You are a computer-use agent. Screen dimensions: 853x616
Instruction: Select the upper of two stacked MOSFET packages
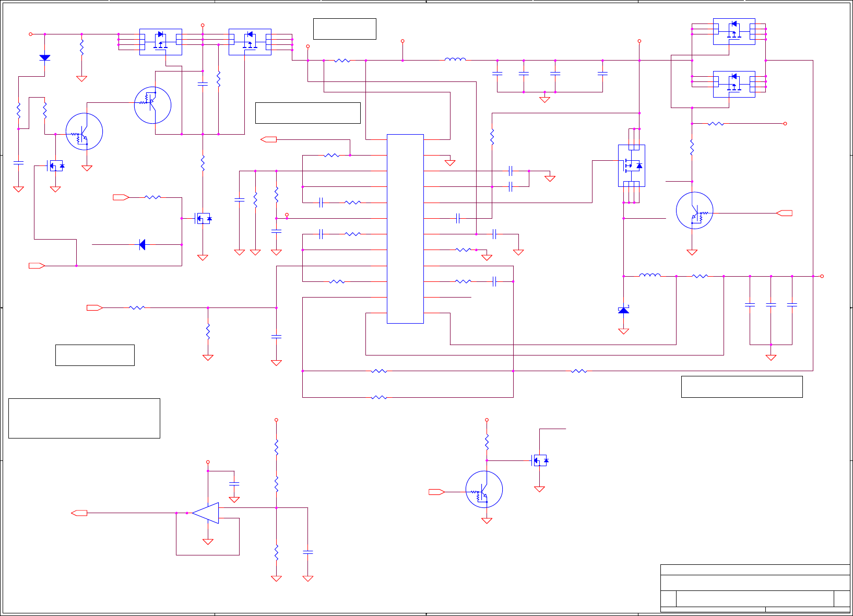[734, 31]
